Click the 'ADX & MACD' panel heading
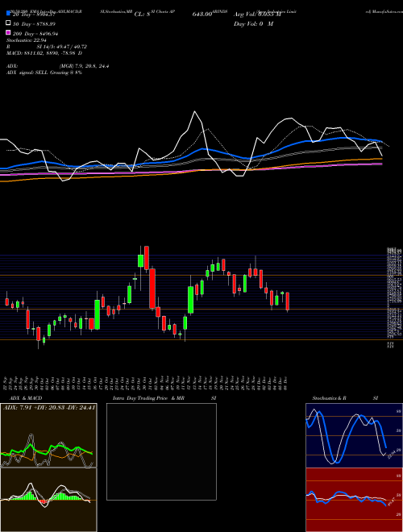403x532 pixels. click(26, 398)
